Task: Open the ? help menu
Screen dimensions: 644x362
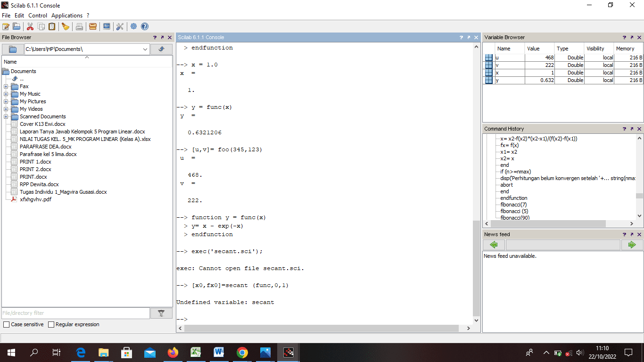Action: pos(88,16)
